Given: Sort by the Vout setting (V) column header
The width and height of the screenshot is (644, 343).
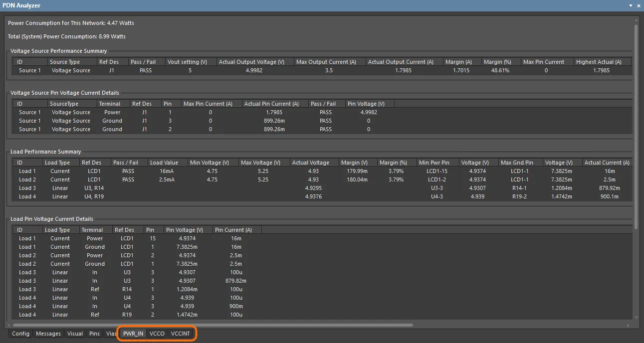Looking at the screenshot, I should pyautogui.click(x=187, y=62).
